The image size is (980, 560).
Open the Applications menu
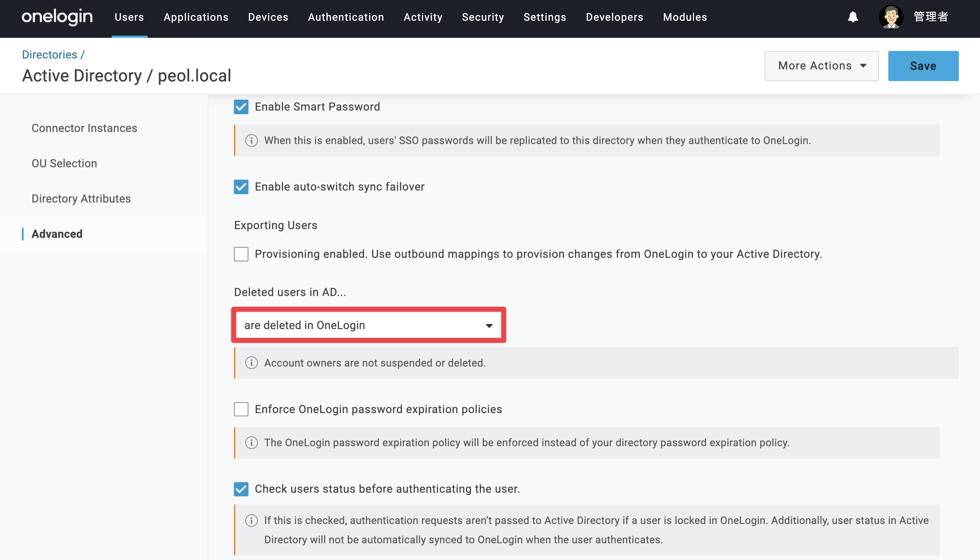click(196, 17)
